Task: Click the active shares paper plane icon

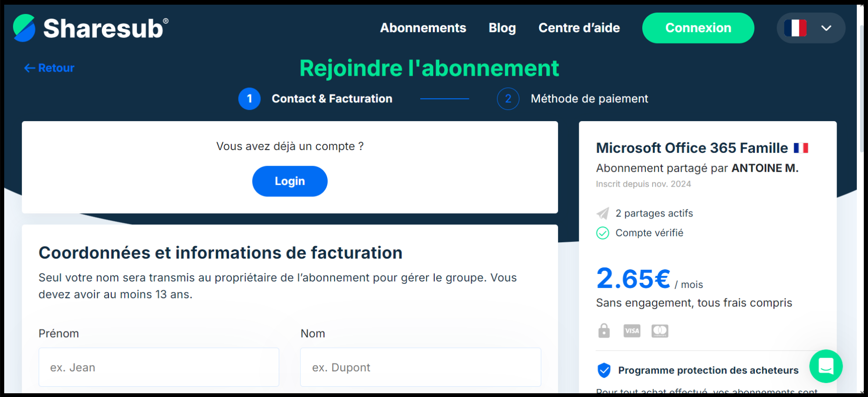Action: (x=603, y=214)
